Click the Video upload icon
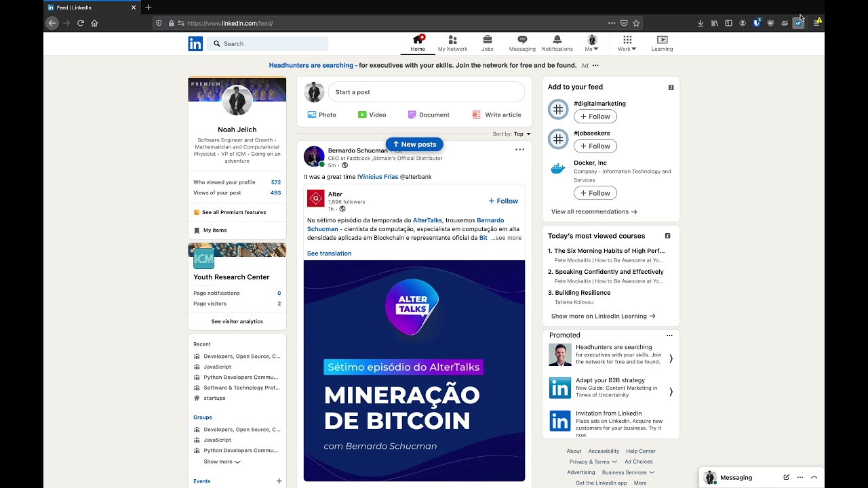The width and height of the screenshot is (868, 488). click(x=361, y=115)
